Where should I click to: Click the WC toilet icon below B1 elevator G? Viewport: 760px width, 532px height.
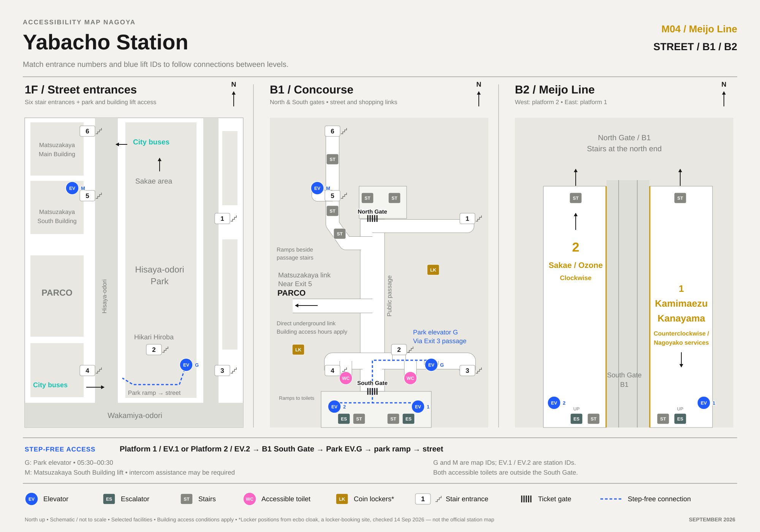point(410,378)
